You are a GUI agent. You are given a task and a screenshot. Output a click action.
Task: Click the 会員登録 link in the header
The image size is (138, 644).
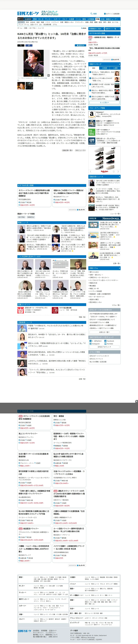[117, 14]
